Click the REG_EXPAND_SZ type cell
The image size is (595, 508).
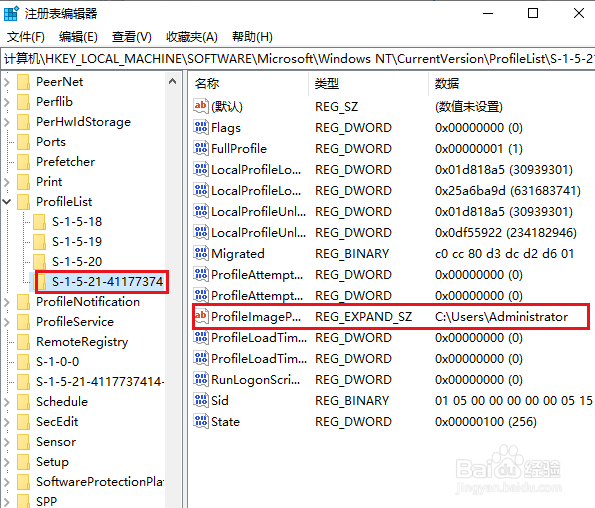click(x=364, y=317)
